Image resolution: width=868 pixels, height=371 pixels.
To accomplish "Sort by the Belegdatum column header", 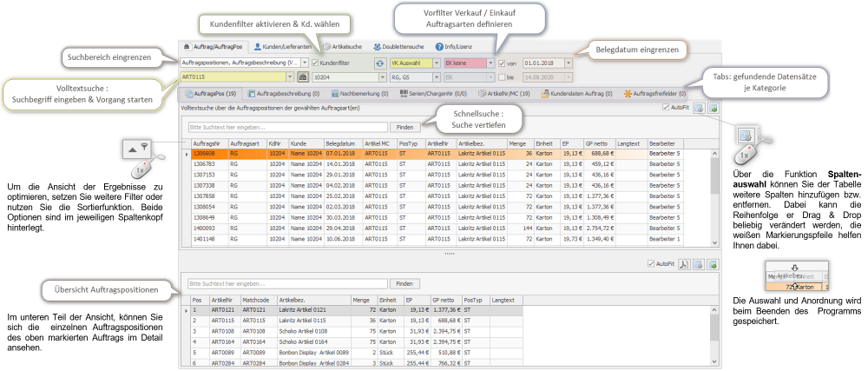I will point(343,142).
